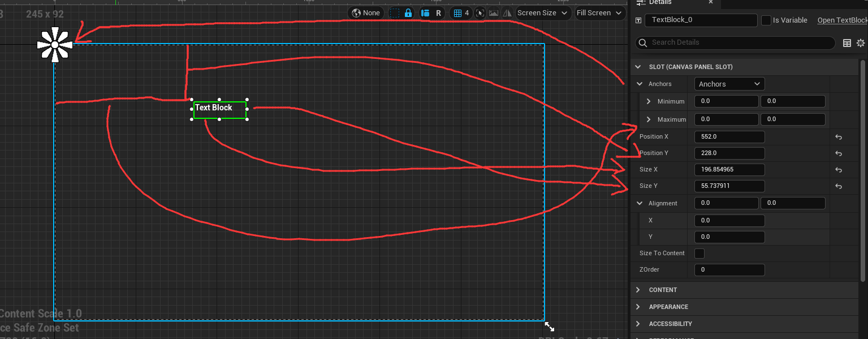
Task: Select the Details panel tab
Action: click(x=659, y=3)
